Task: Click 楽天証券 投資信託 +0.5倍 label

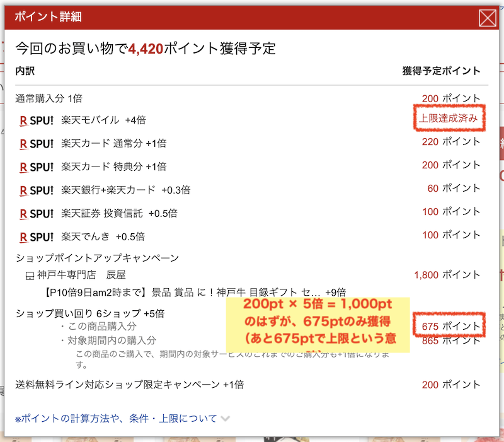Action: [119, 213]
